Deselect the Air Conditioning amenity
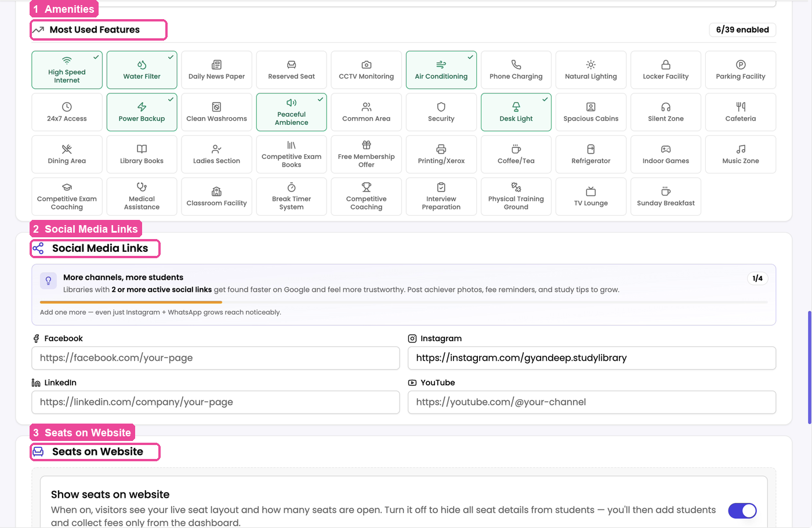The height and width of the screenshot is (528, 812). click(441, 70)
